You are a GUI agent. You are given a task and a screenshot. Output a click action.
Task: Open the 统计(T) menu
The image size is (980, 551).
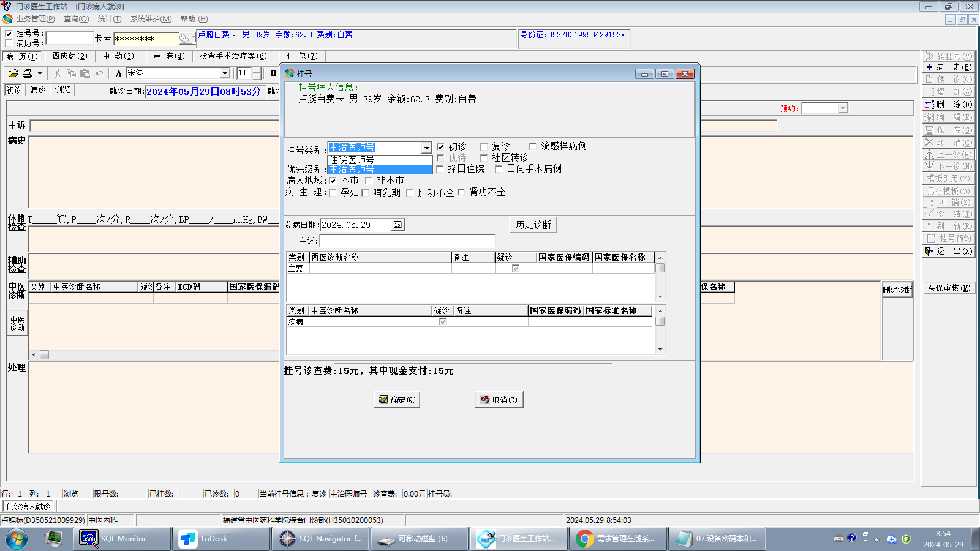coord(110,19)
